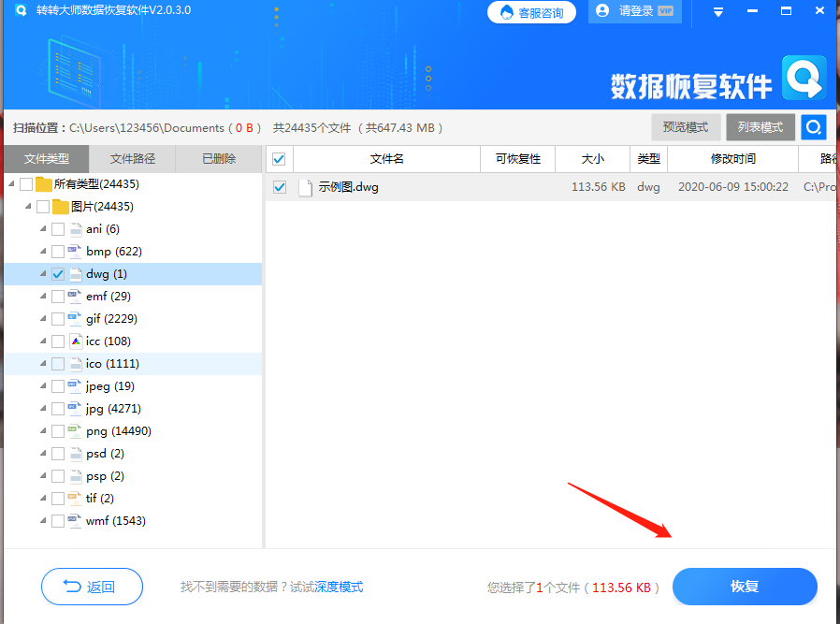The height and width of the screenshot is (624, 840).
Task: Click the dwg file type icon
Action: [76, 274]
